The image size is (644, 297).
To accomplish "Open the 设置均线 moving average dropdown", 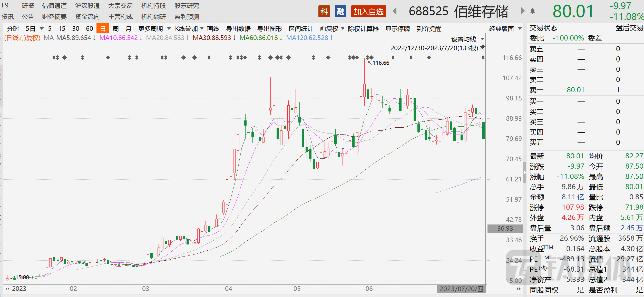I will 483,39.
